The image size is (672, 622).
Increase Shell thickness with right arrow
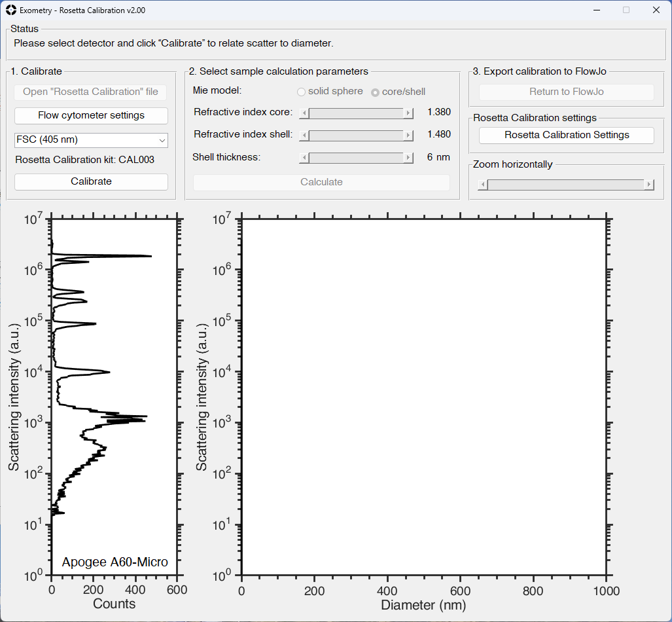[x=408, y=157]
